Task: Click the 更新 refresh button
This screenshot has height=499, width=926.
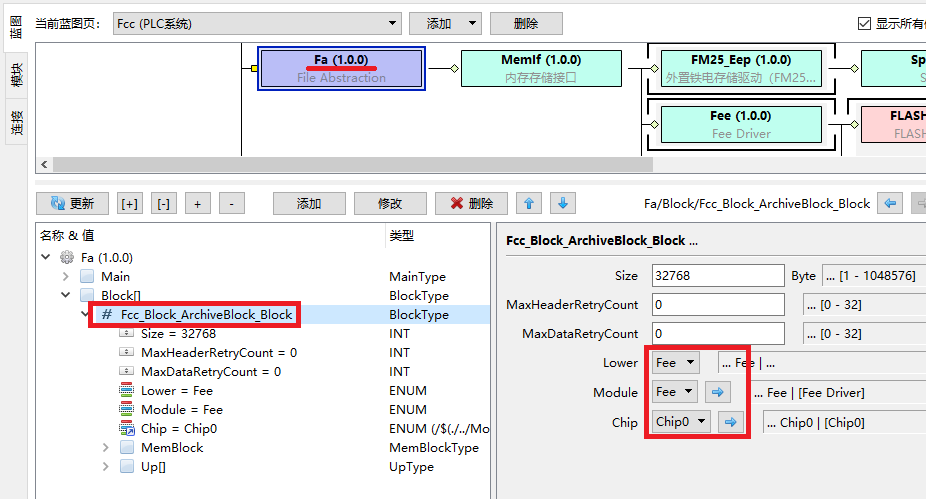Action: [72, 203]
